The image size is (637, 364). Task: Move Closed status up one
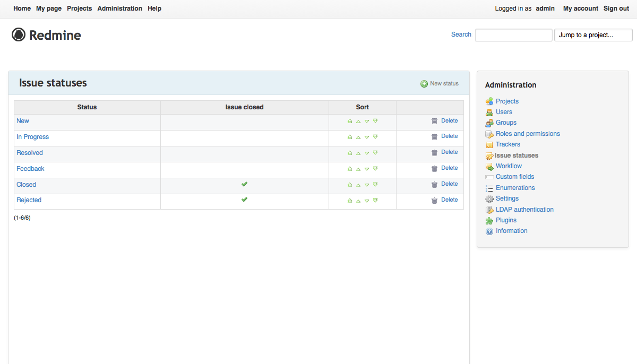coord(358,185)
